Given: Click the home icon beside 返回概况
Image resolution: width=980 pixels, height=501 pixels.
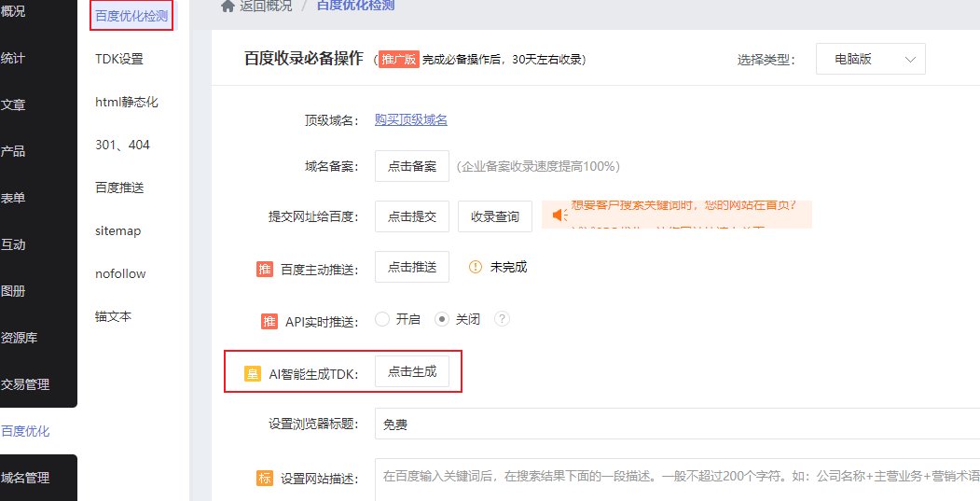Looking at the screenshot, I should pos(228,7).
